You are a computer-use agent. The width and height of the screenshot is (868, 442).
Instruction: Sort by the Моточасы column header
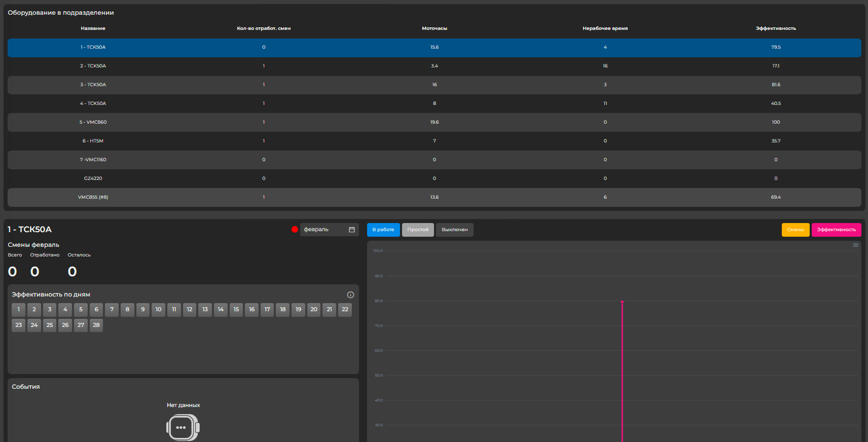[435, 28]
